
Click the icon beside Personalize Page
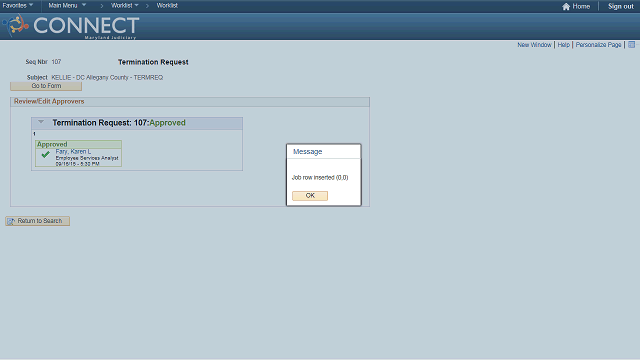tap(631, 44)
